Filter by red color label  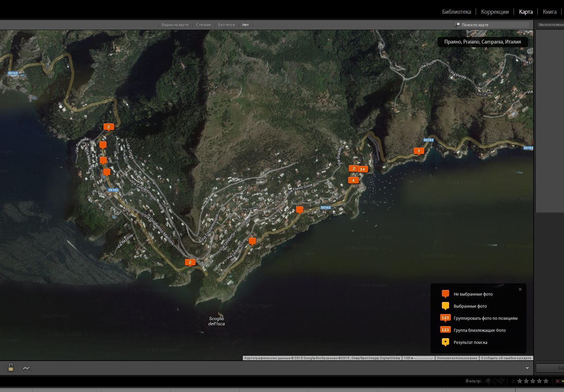click(557, 381)
